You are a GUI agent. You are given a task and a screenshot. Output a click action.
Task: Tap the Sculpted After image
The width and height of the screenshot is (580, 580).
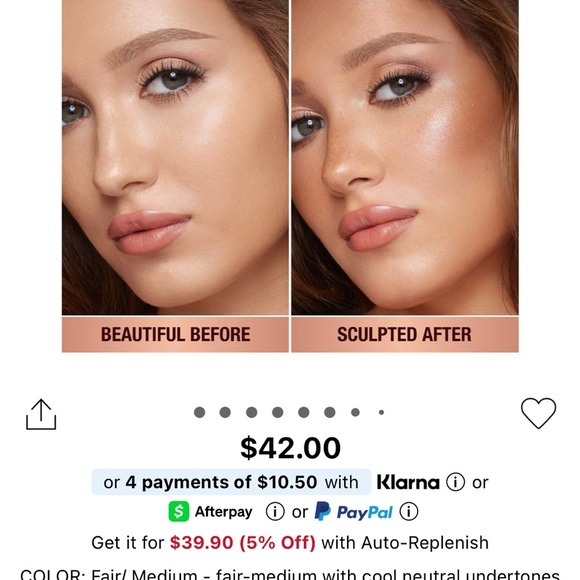coord(405,176)
